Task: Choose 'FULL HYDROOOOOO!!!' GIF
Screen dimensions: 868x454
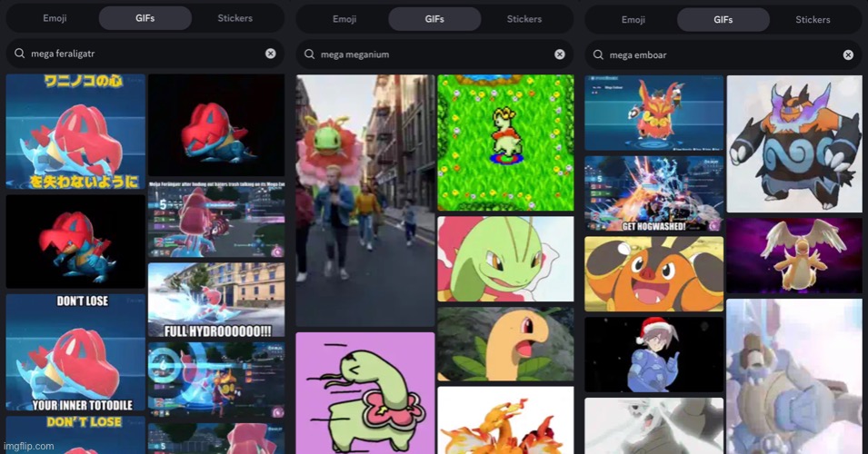Action: tap(216, 300)
